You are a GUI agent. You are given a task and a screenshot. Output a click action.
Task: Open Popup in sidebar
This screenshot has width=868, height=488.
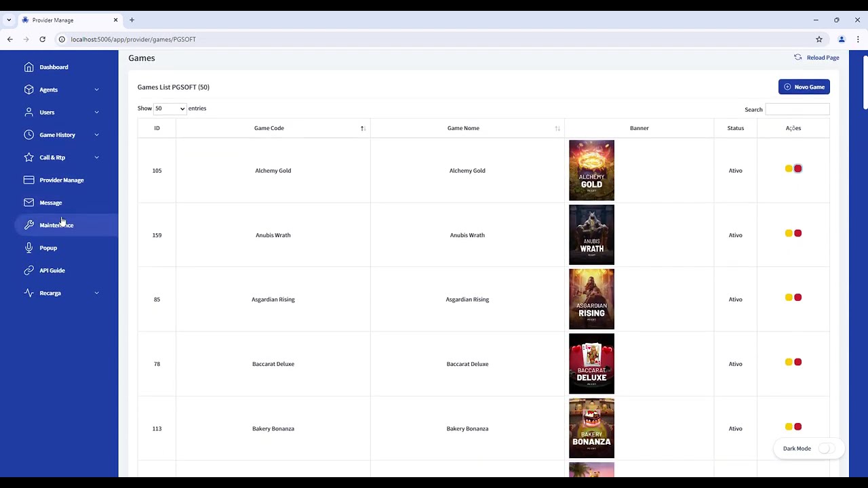(48, 248)
